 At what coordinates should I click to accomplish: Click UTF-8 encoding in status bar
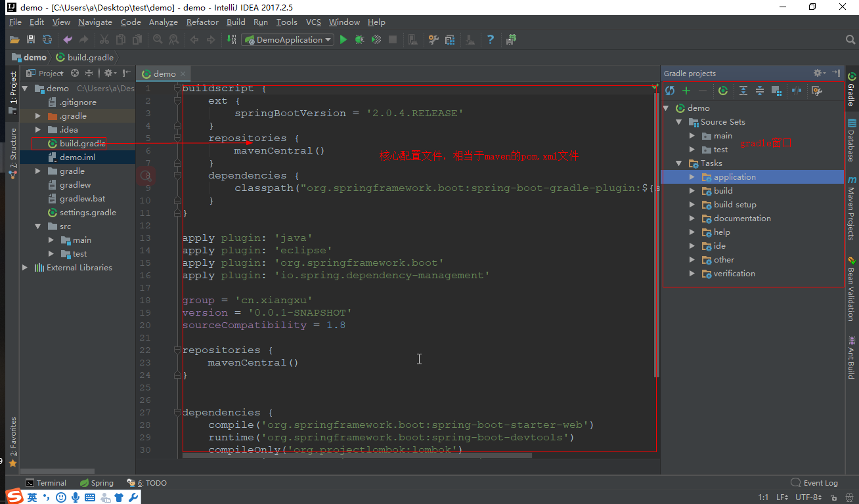(808, 497)
